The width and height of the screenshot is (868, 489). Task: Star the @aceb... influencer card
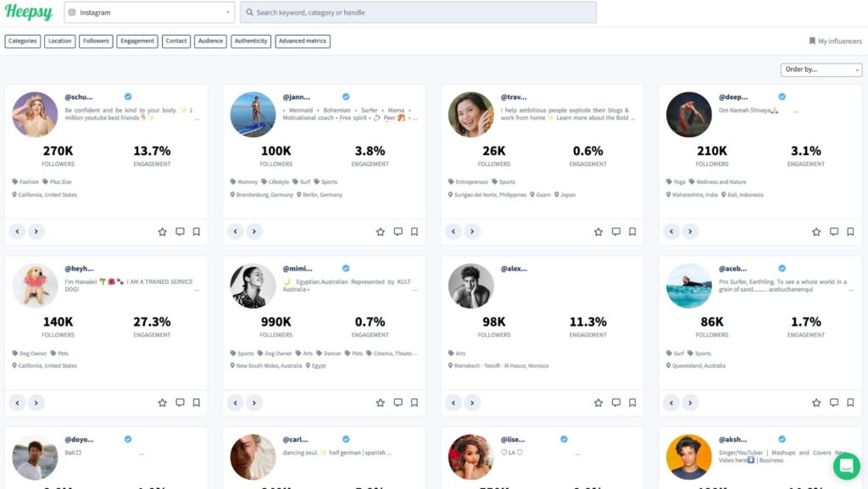click(x=816, y=403)
